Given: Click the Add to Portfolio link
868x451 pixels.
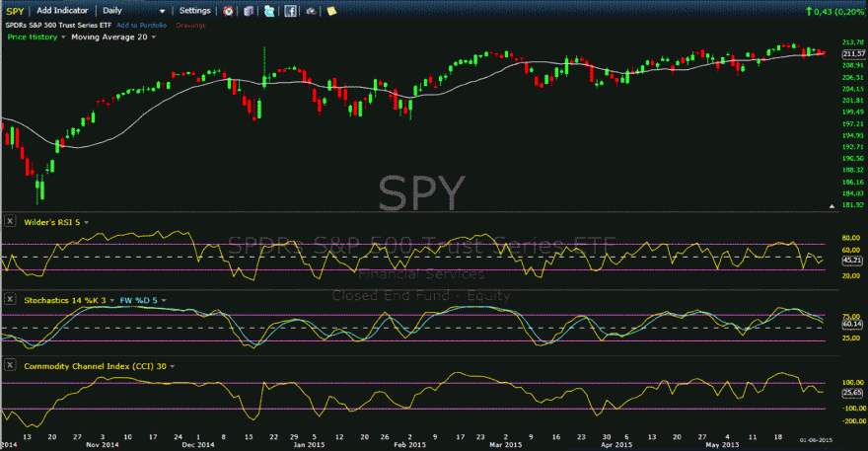Looking at the screenshot, I should (141, 25).
